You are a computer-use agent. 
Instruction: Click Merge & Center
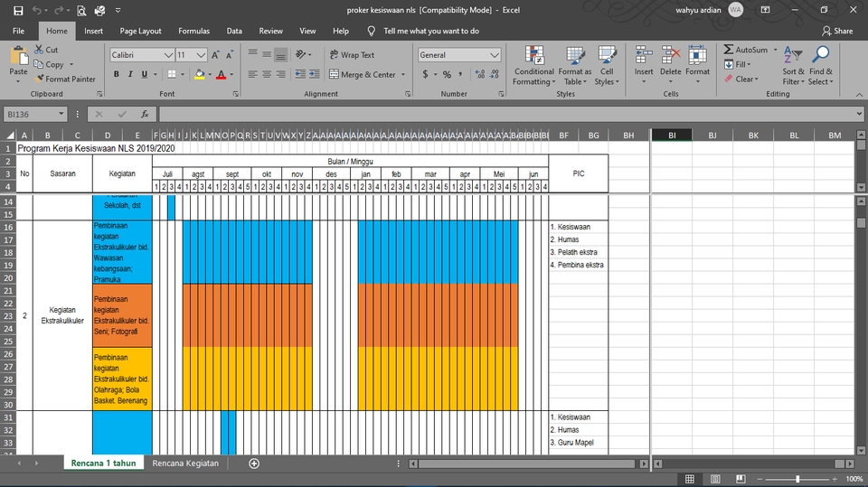(363, 74)
